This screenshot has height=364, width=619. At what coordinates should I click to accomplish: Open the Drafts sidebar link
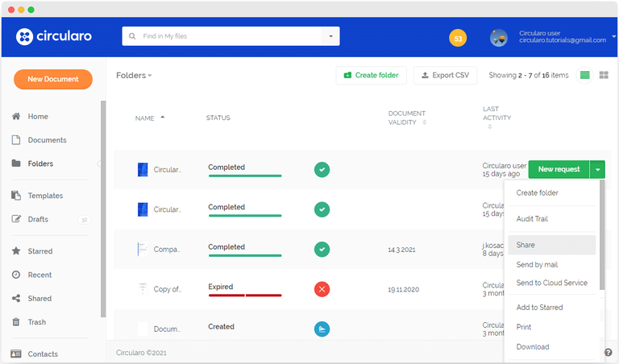point(38,219)
